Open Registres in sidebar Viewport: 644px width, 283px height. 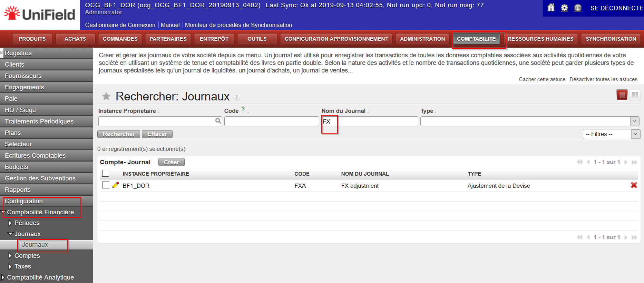pyautogui.click(x=46, y=53)
